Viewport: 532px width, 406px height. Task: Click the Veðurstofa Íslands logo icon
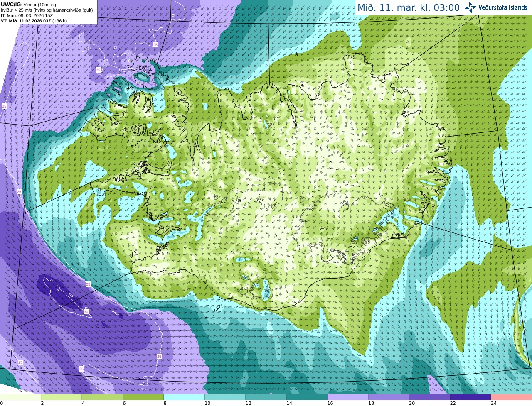tap(470, 7)
